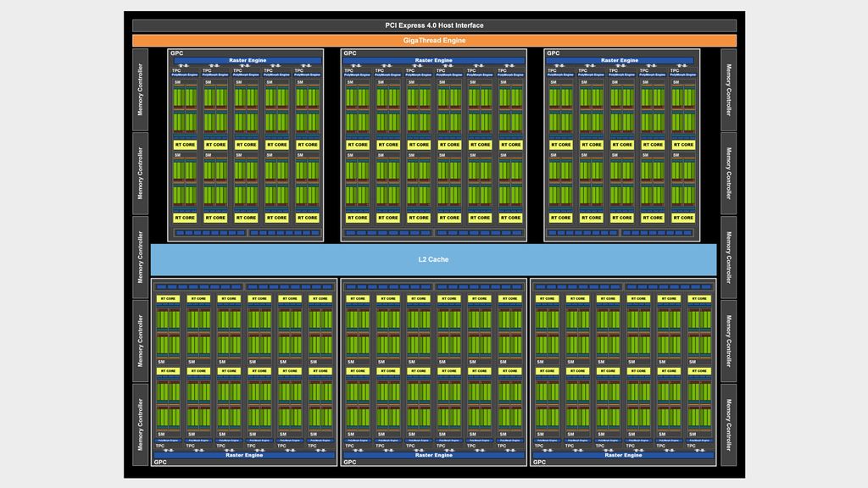Click the first TPC label in top-middle GPC
The image size is (868, 488).
(348, 71)
